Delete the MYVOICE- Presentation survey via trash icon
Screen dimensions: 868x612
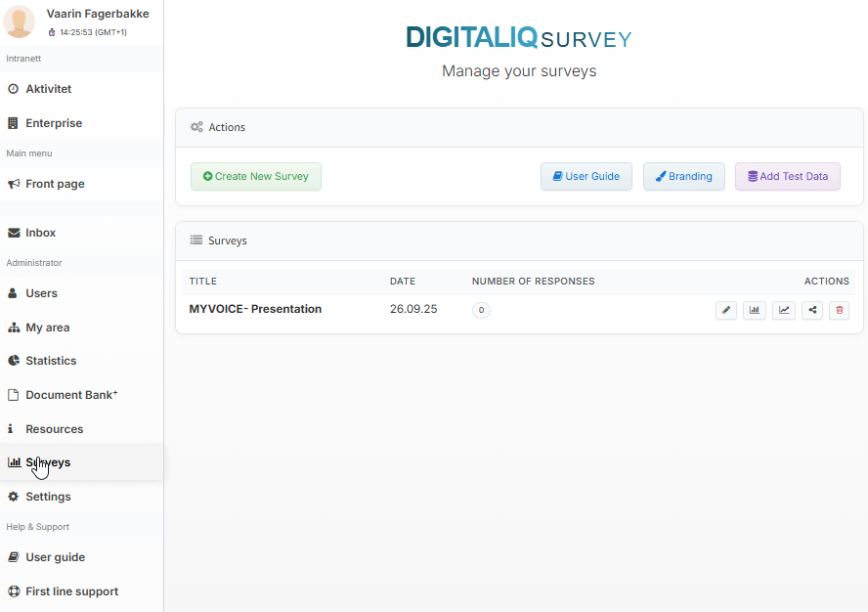click(x=839, y=310)
